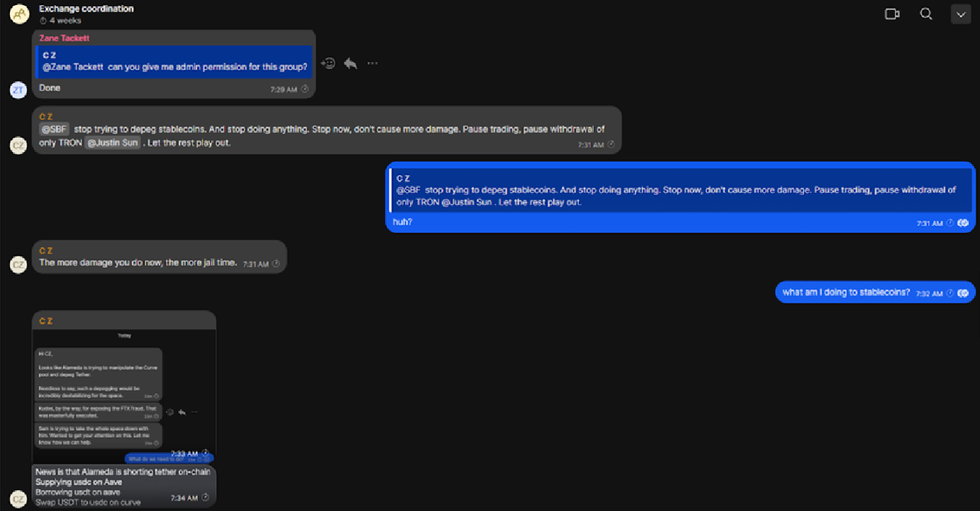Start a video call in this group

892,14
